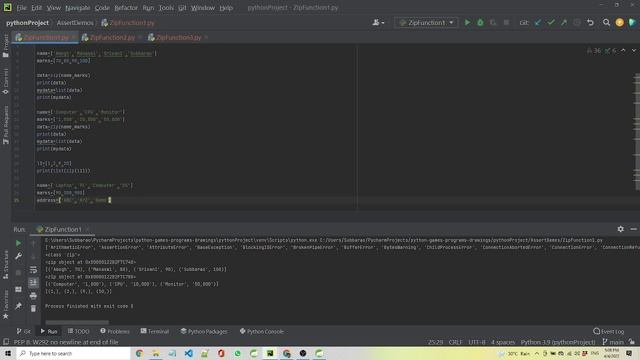Open the Terminal tool window

click(155, 331)
